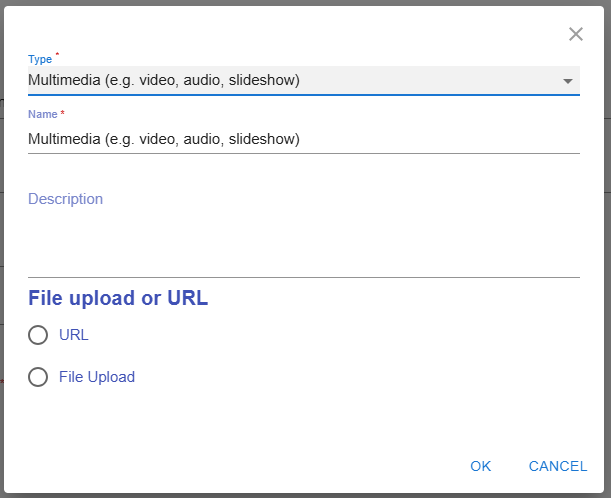Viewport: 611px width, 498px height.
Task: Click the 'File upload or URL' heading
Action: click(x=118, y=298)
